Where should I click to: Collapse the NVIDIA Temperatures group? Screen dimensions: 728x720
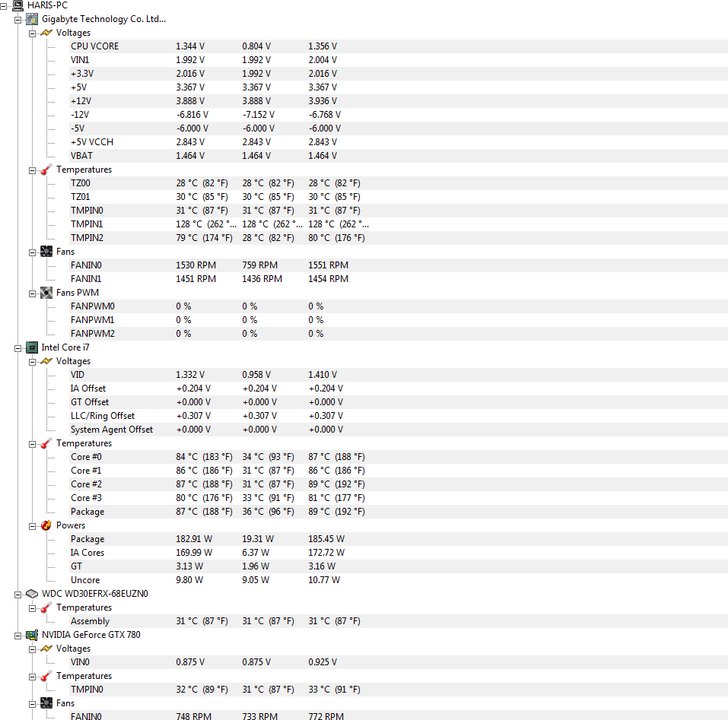click(33, 677)
